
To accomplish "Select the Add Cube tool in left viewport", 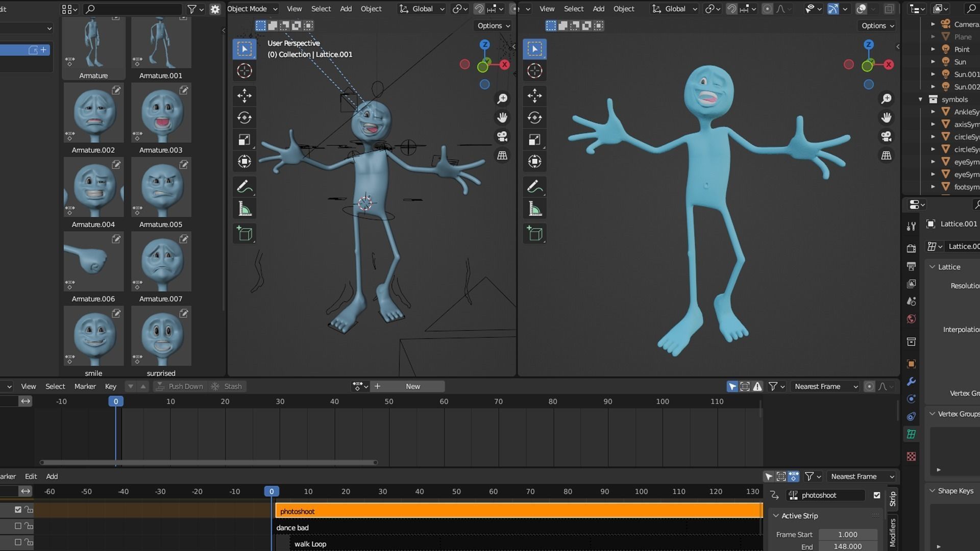I will point(244,234).
